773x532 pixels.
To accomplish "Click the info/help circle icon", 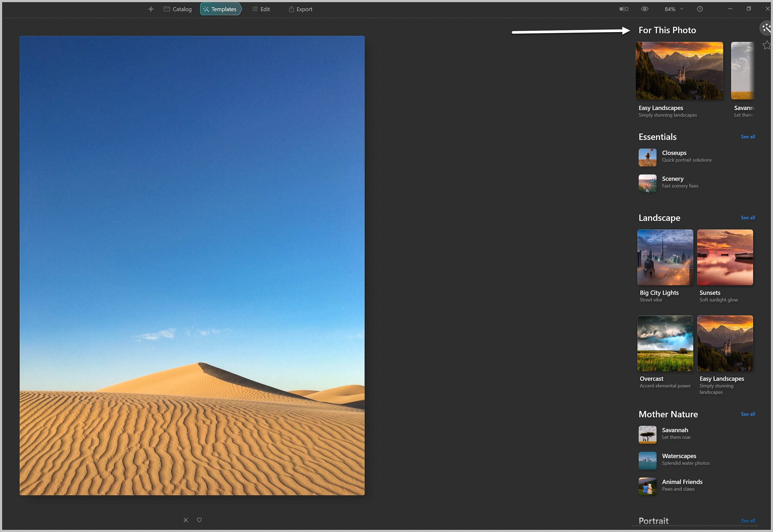I will (700, 9).
